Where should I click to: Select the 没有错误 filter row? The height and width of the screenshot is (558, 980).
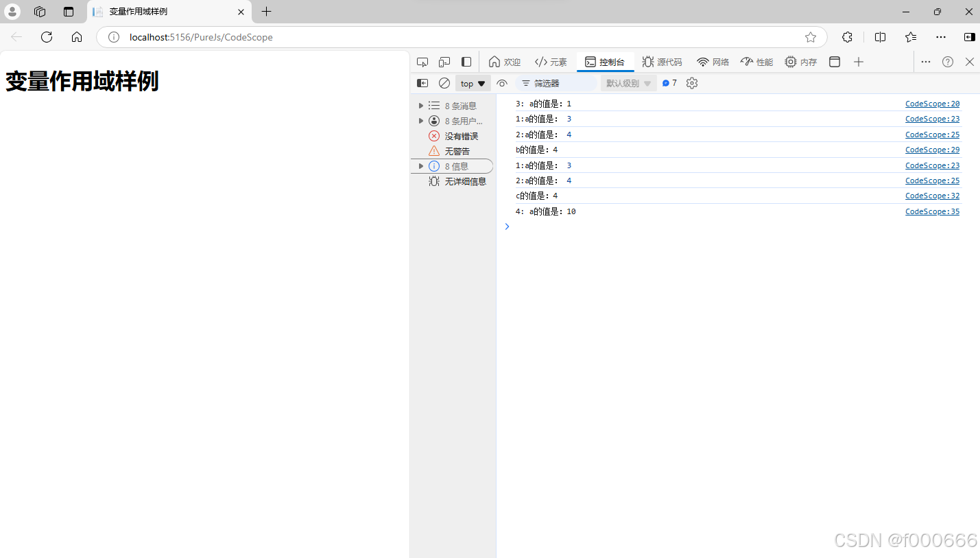pyautogui.click(x=453, y=136)
